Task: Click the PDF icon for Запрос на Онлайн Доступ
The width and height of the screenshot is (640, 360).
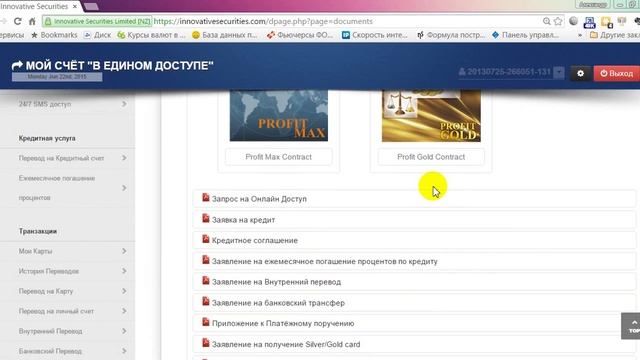Action: coord(206,198)
